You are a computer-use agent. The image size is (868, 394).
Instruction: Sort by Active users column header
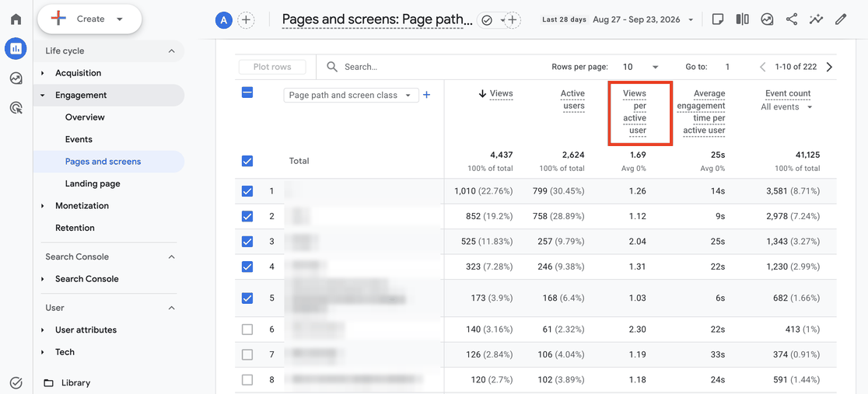tap(572, 99)
